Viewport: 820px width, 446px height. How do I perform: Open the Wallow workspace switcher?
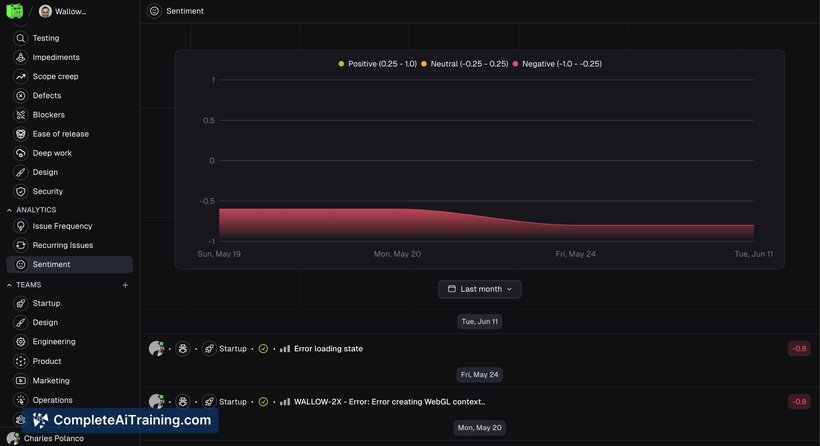[x=63, y=11]
